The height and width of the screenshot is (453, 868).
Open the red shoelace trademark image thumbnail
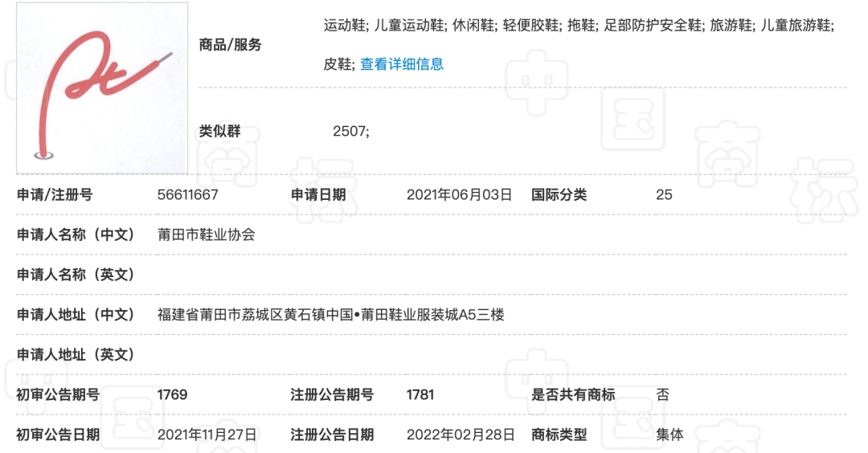(x=102, y=88)
